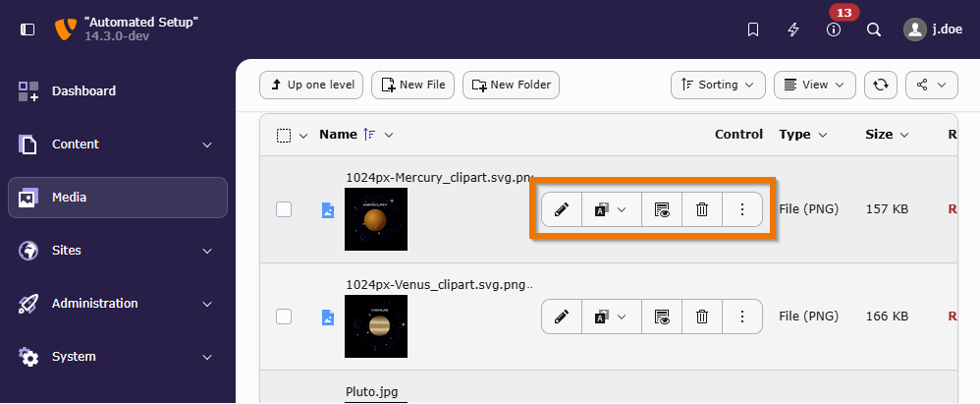Open the Dashboard module

click(x=118, y=91)
